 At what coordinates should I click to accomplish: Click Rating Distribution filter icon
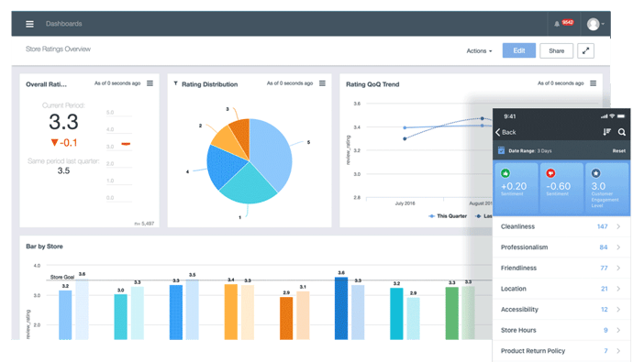176,83
